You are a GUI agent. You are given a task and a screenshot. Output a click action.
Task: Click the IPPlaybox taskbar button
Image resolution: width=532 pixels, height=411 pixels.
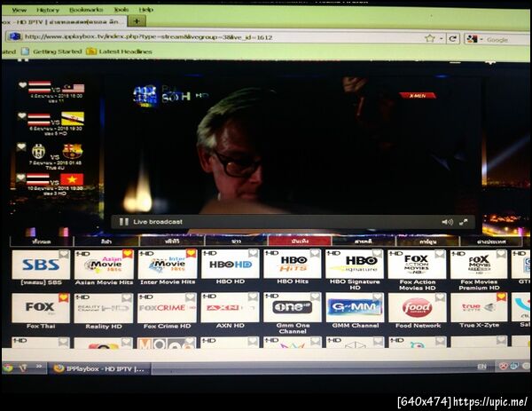100,368
